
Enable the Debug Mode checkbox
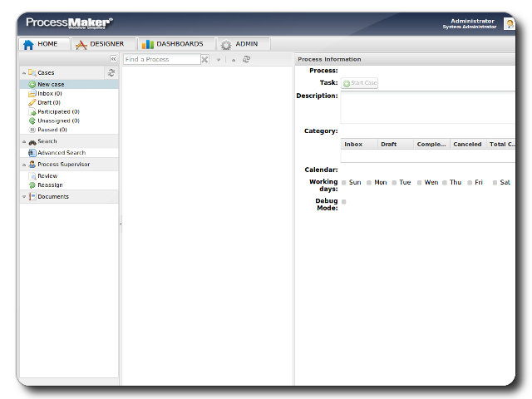[344, 201]
